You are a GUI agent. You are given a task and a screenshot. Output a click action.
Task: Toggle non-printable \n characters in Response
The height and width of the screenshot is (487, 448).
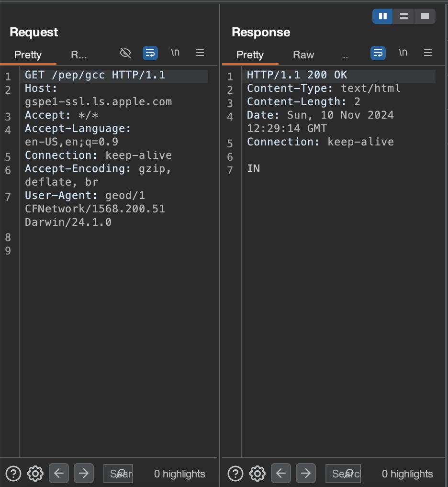403,53
